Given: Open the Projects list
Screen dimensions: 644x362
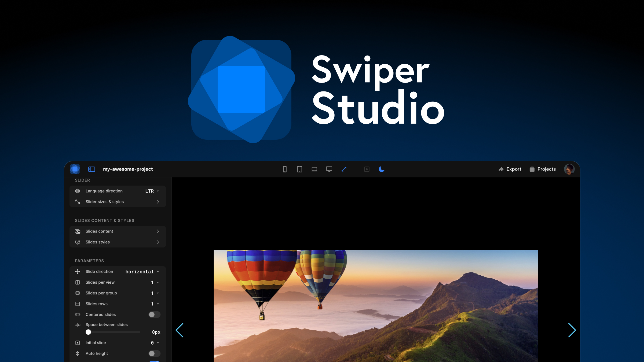Looking at the screenshot, I should click(542, 169).
